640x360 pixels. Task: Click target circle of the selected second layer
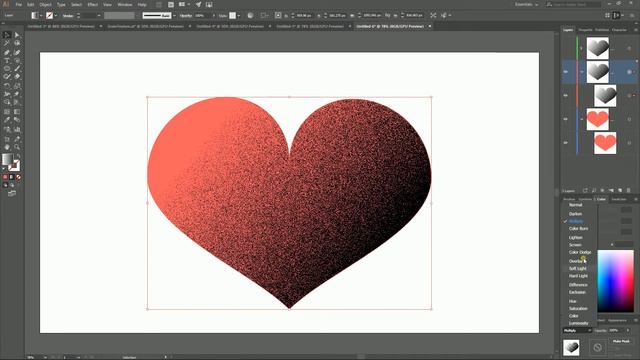pyautogui.click(x=629, y=72)
